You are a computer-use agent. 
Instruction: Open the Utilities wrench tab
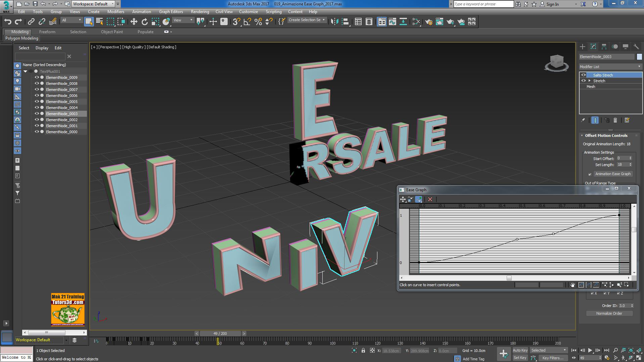point(636,47)
